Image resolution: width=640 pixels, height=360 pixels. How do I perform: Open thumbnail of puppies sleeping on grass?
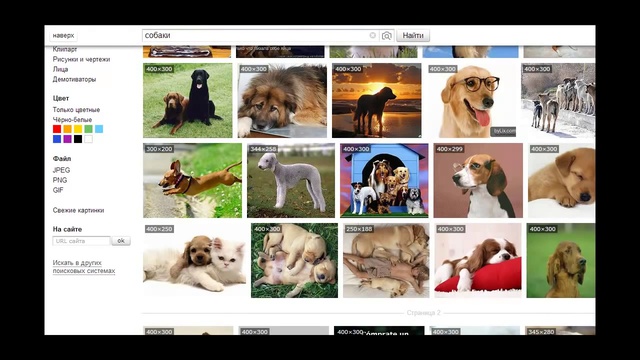pyautogui.click(x=294, y=260)
